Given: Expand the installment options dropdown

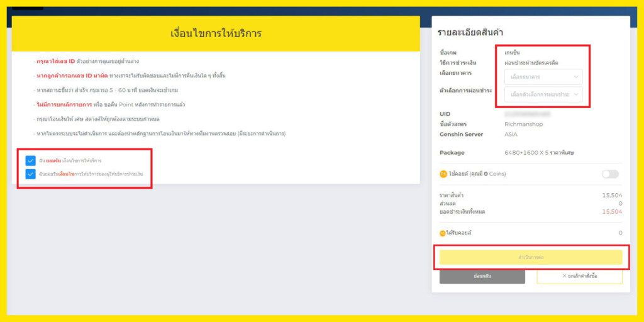Looking at the screenshot, I should tap(543, 94).
